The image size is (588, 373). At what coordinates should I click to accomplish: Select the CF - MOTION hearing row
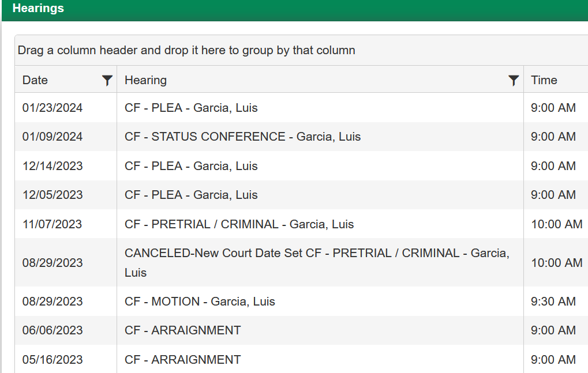coord(200,302)
